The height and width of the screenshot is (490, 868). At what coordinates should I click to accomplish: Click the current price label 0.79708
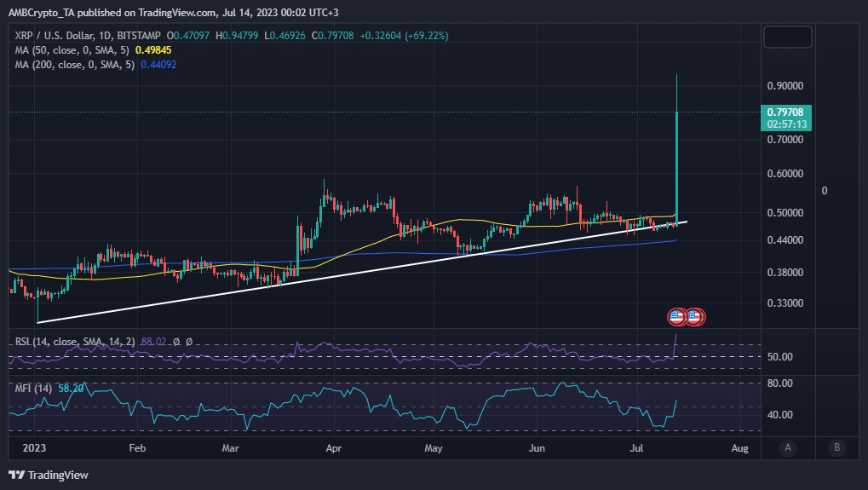[785, 112]
